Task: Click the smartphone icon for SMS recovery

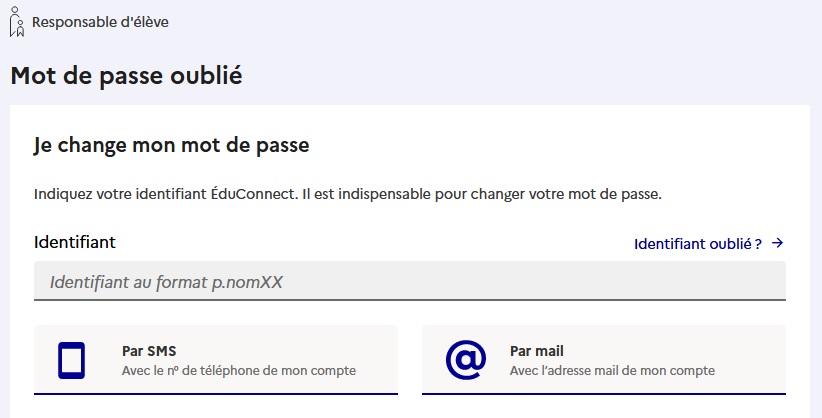Action: [71, 360]
